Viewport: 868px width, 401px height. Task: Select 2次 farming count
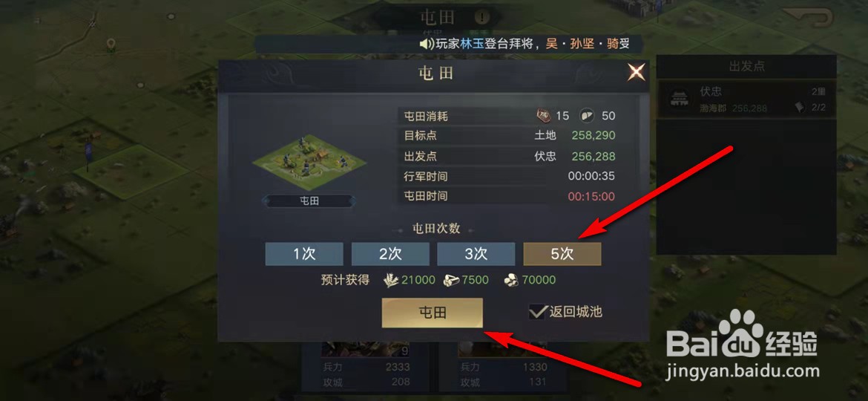390,254
